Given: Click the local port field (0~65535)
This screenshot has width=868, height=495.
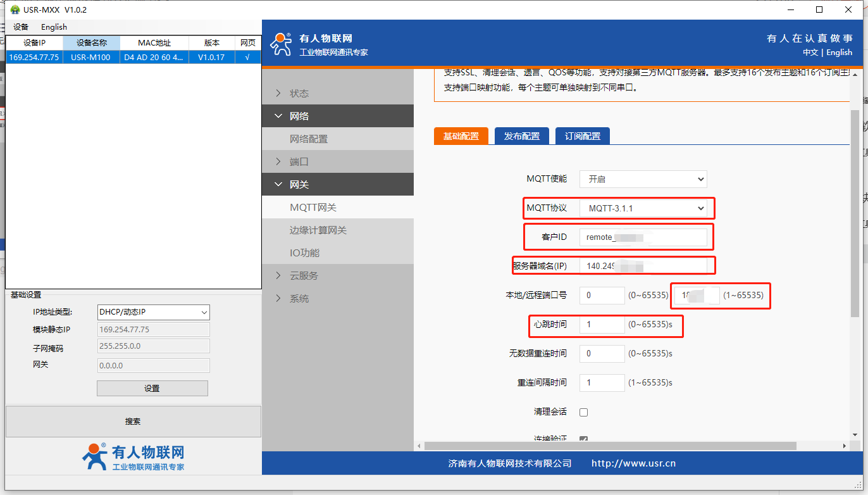Looking at the screenshot, I should (x=602, y=295).
